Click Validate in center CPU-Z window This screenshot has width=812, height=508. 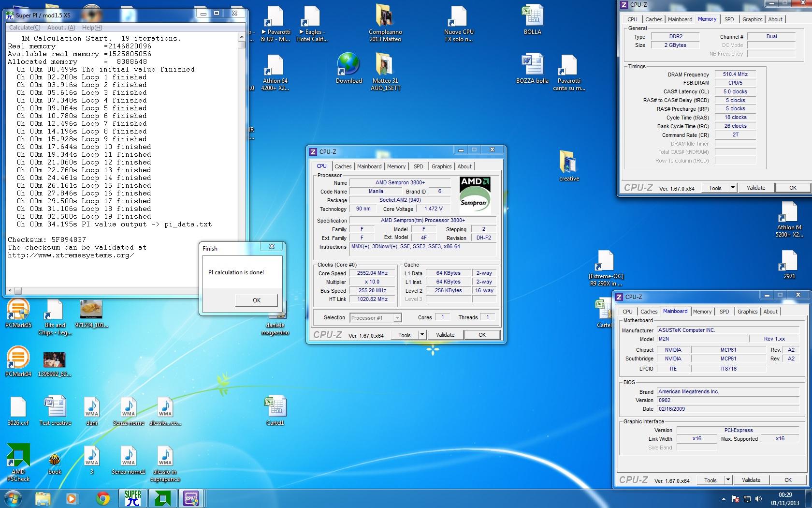click(x=445, y=335)
